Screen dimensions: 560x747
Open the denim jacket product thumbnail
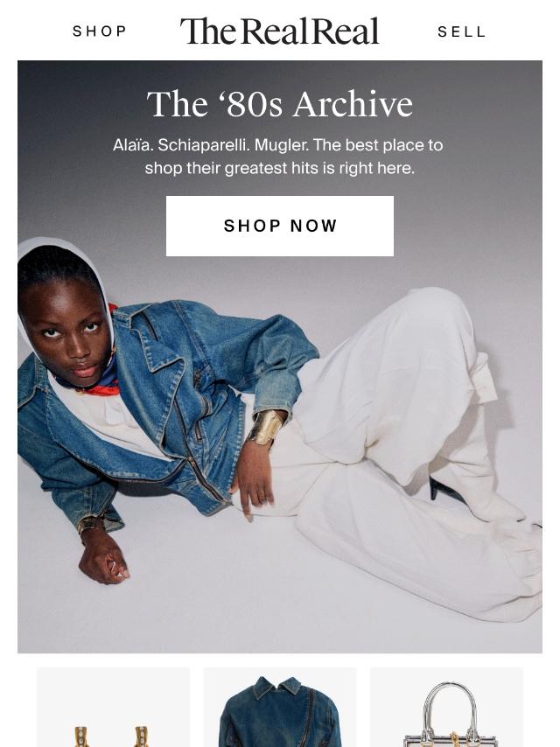click(280, 708)
